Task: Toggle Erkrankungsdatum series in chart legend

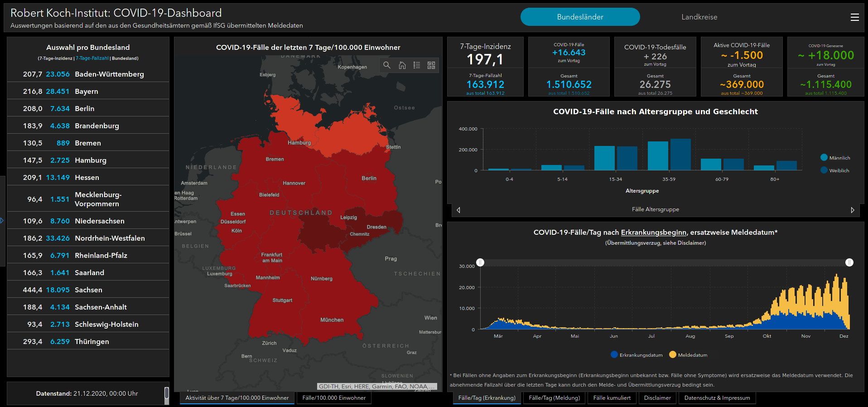Action: 614,355
